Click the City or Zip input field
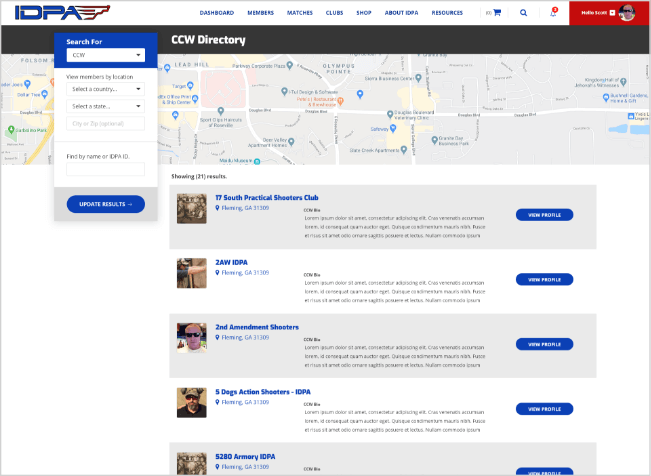Image resolution: width=651 pixels, height=476 pixels. coord(105,123)
